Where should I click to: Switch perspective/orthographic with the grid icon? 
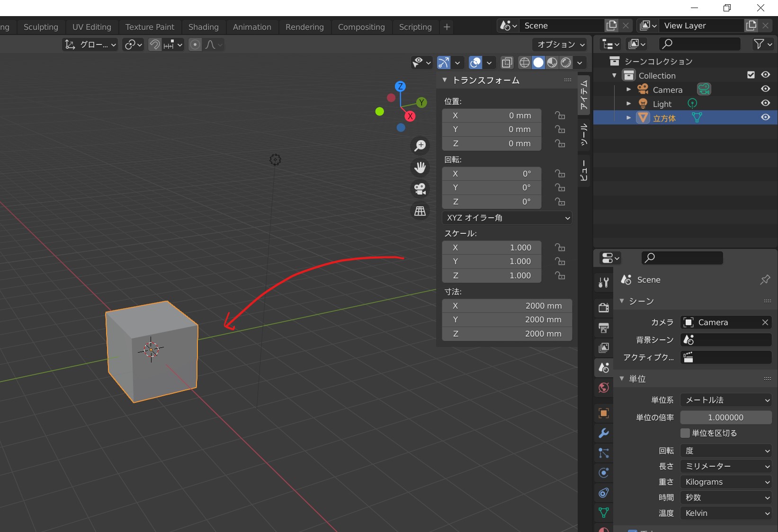click(x=420, y=211)
